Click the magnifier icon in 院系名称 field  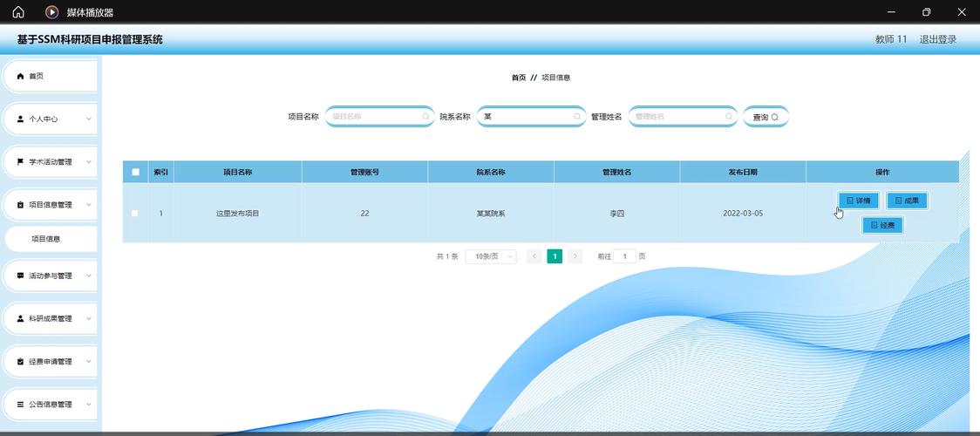[577, 116]
